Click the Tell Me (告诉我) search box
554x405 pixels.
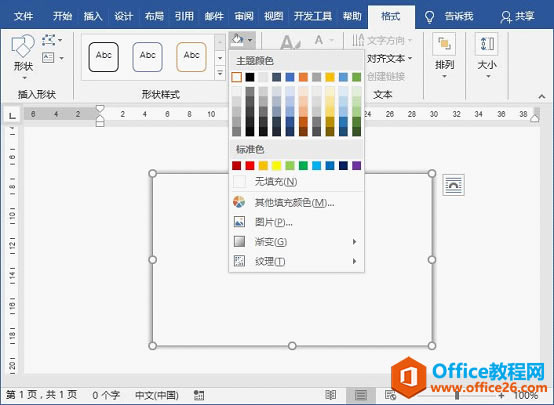pos(449,16)
